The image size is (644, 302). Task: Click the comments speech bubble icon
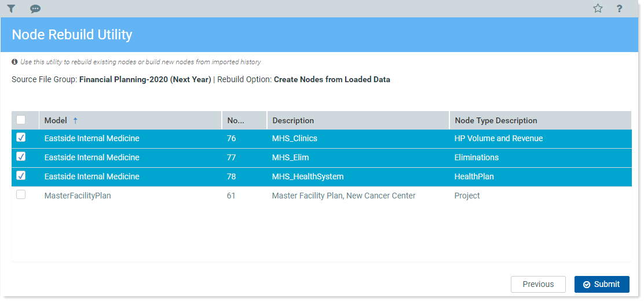click(x=35, y=9)
